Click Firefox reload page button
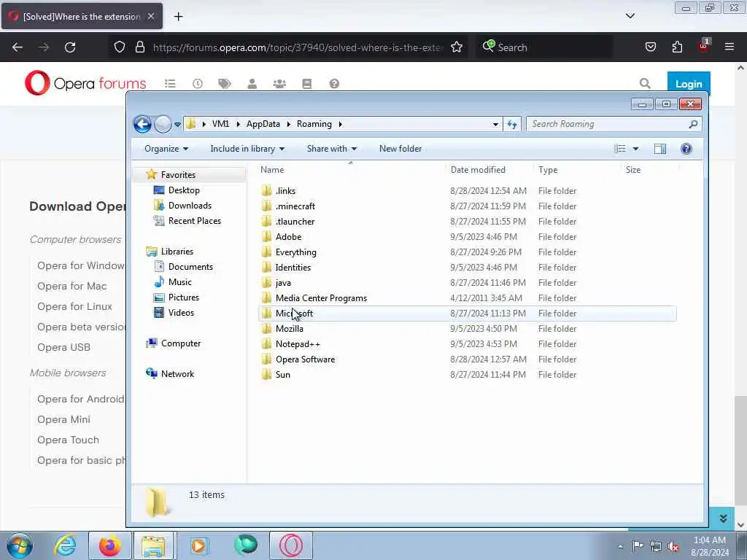The image size is (747, 560). 70,47
